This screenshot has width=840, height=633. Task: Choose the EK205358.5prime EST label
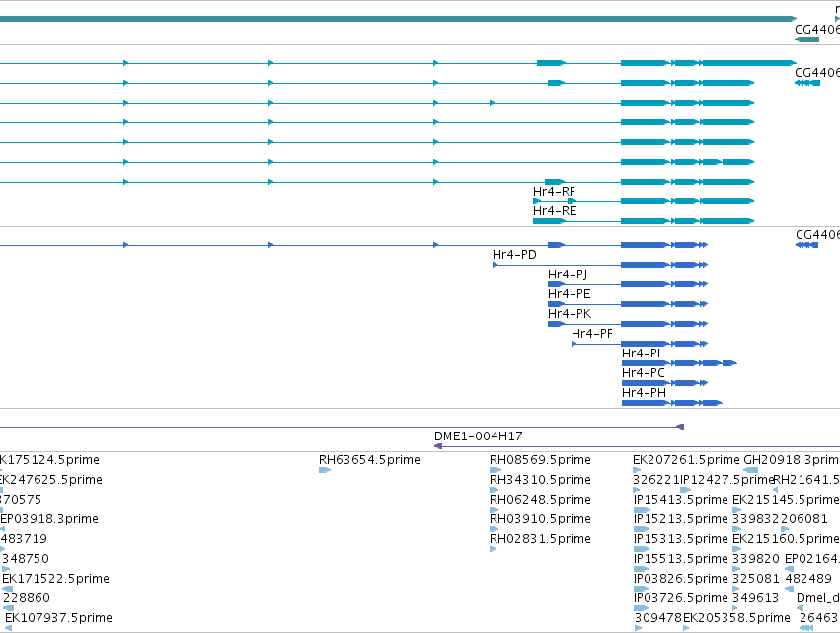pyautogui.click(x=736, y=618)
